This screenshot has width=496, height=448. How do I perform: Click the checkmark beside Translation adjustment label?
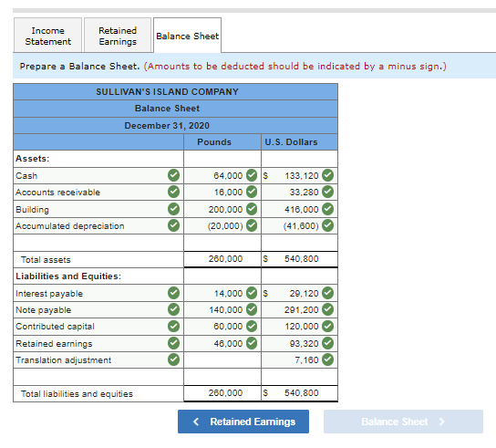click(x=173, y=359)
